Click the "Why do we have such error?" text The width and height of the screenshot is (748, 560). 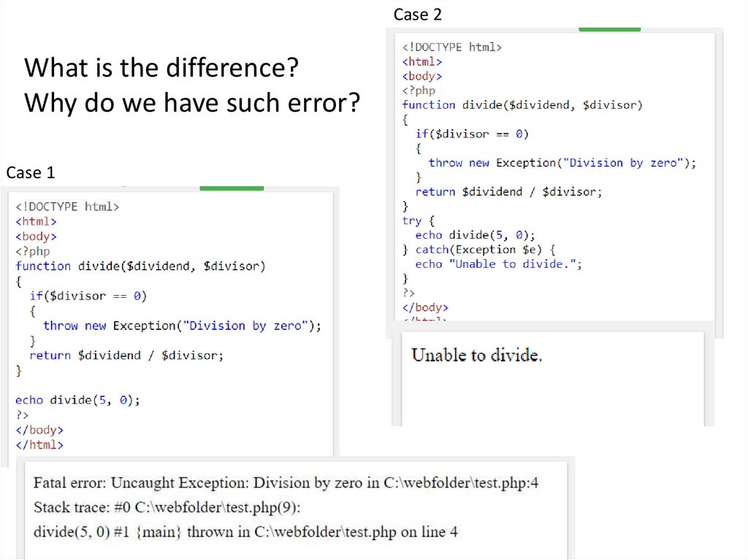coord(192,103)
